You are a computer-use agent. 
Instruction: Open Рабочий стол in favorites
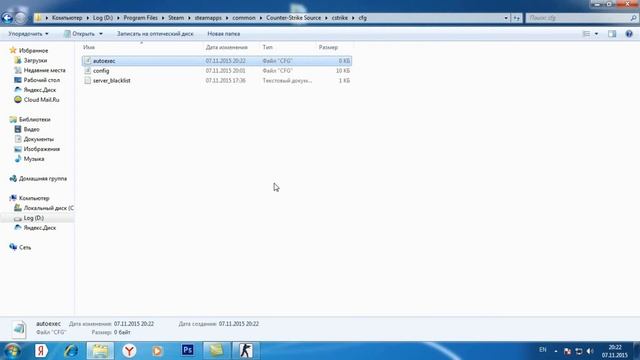41,80
